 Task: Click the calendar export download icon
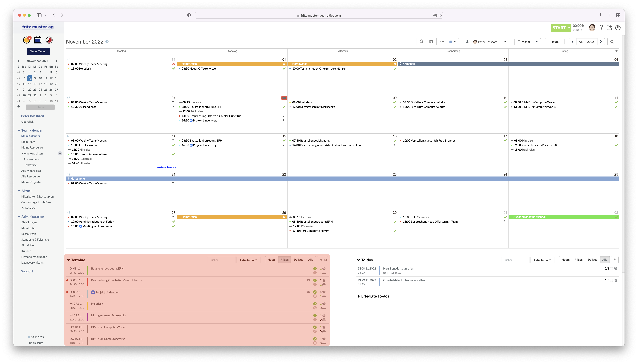[x=431, y=42]
